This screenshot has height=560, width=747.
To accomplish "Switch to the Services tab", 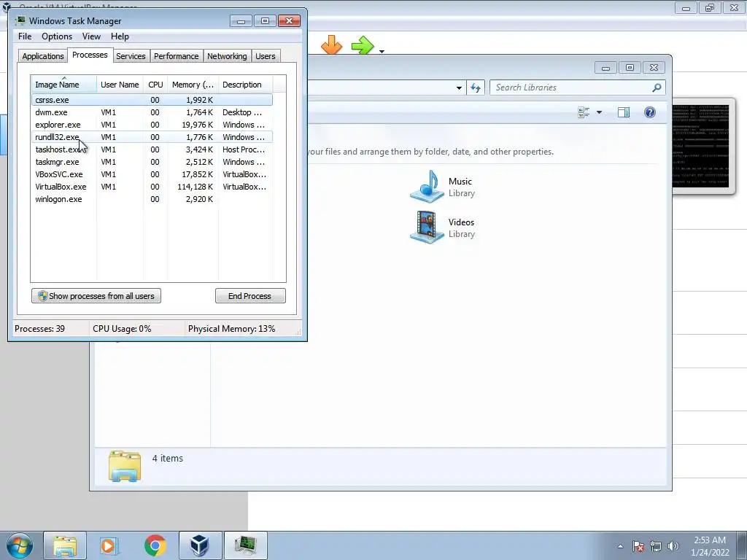I will [131, 56].
